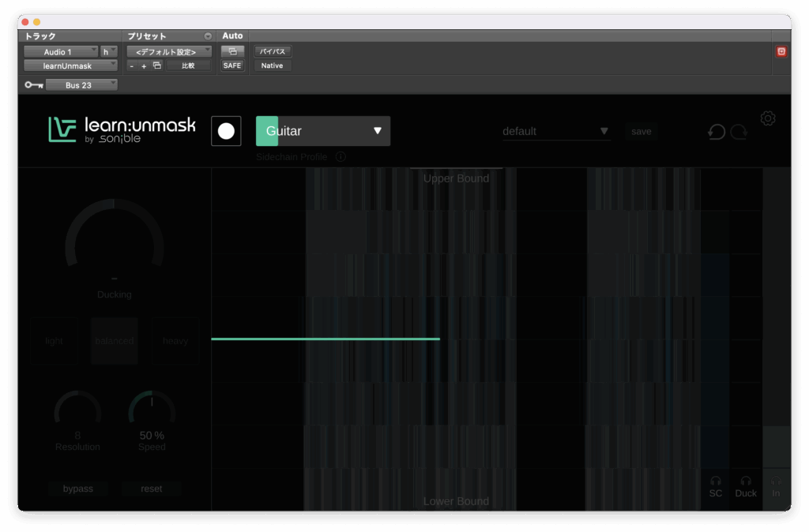Open the Guitar sidechain profile dropdown
Viewport: 809px width, 532px height.
(x=323, y=131)
